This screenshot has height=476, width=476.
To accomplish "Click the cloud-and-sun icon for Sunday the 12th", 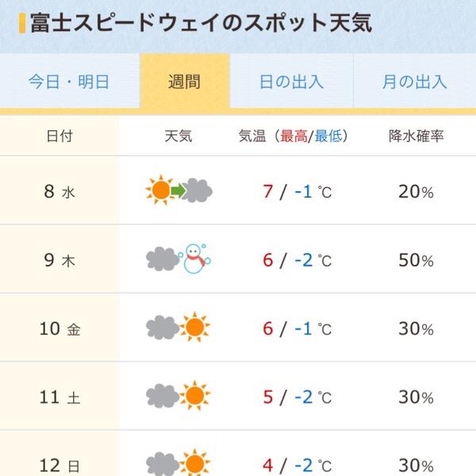I will point(178,463).
